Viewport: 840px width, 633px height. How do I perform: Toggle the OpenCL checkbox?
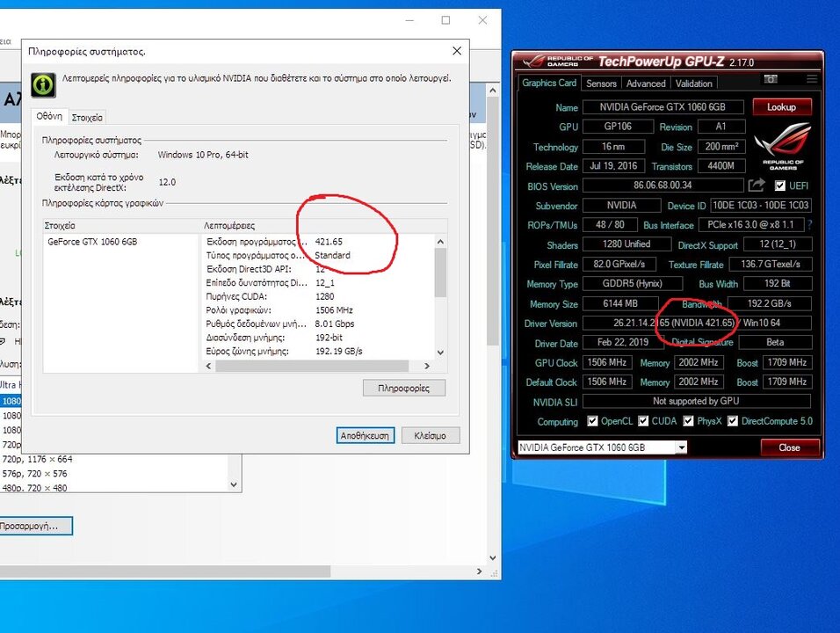click(x=592, y=421)
